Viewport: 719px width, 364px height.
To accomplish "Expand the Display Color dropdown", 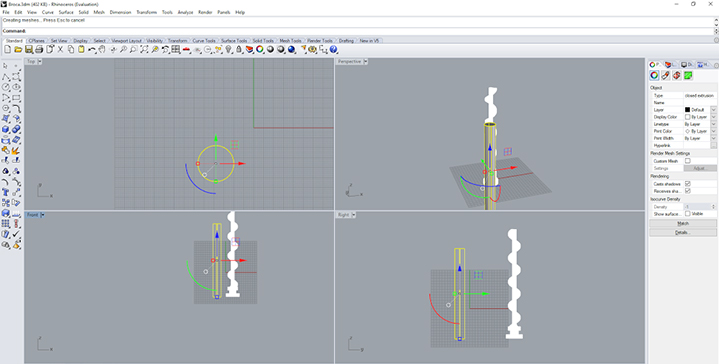I will [x=713, y=117].
